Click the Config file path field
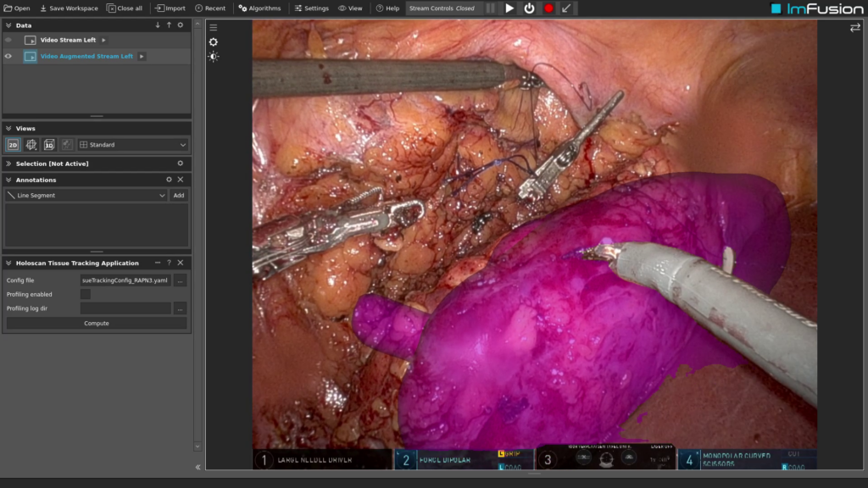This screenshot has height=488, width=868. click(125, 280)
